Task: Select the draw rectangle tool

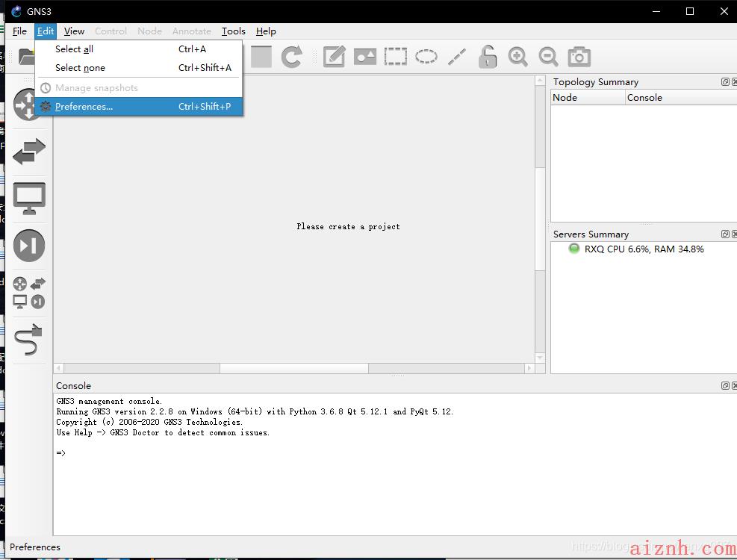Action: coord(395,57)
